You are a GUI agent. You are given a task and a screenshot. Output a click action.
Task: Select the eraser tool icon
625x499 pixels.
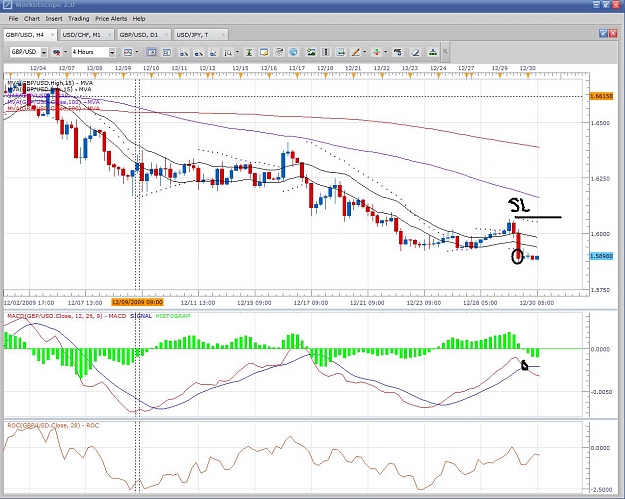tap(415, 52)
